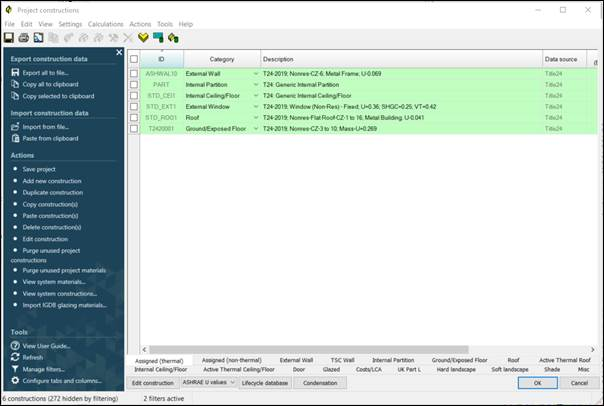Open Category dropdown for Ground/Exposed Floor row
Screen dimensions: 604x406
click(x=255, y=130)
